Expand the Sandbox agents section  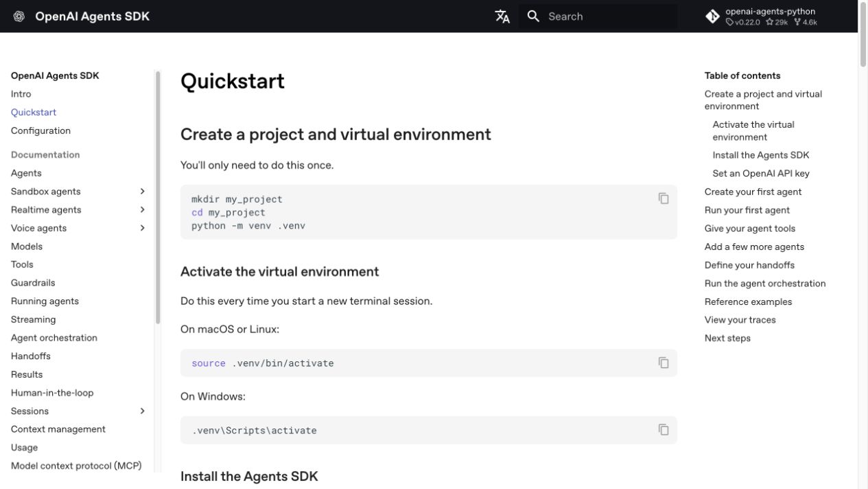click(142, 192)
